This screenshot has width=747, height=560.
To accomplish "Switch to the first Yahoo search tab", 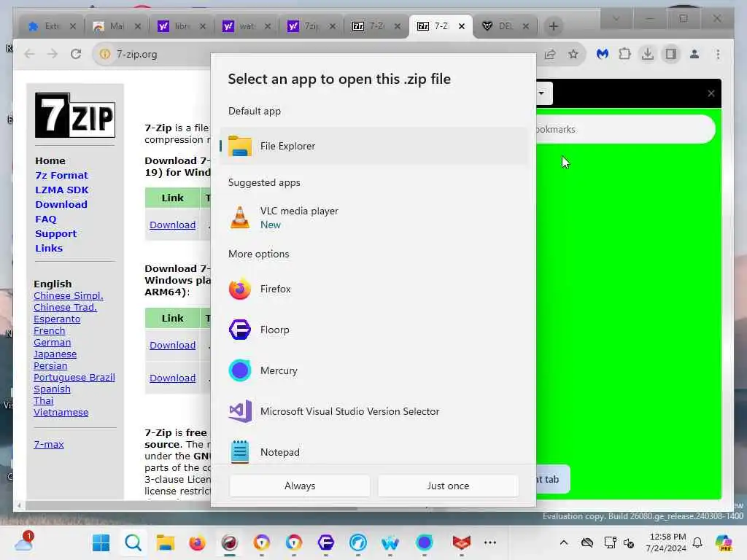I will pyautogui.click(x=181, y=26).
